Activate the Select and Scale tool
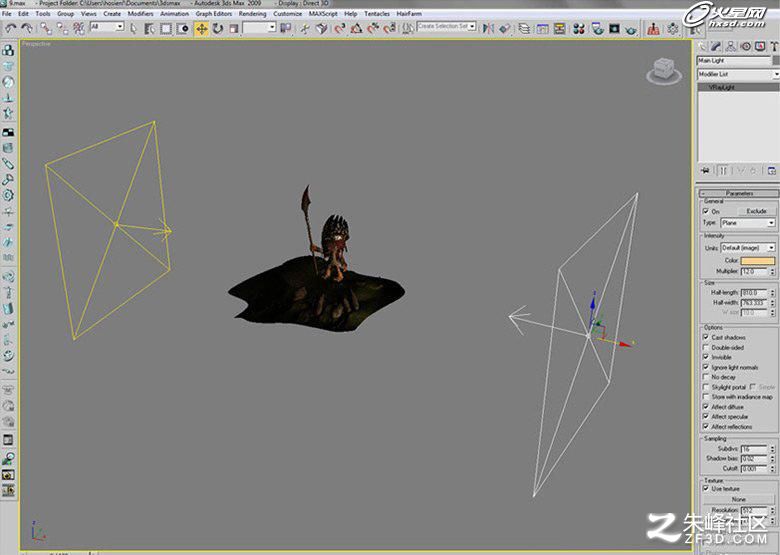 (x=234, y=28)
